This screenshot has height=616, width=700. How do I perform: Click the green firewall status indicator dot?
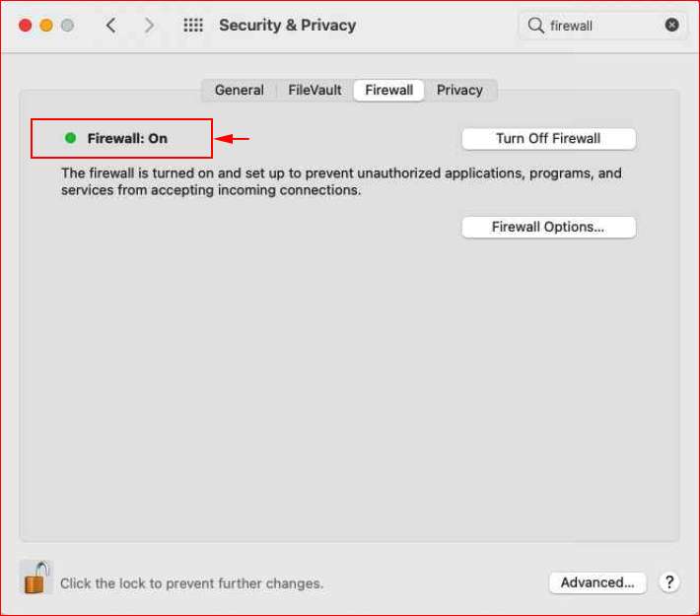click(x=71, y=138)
